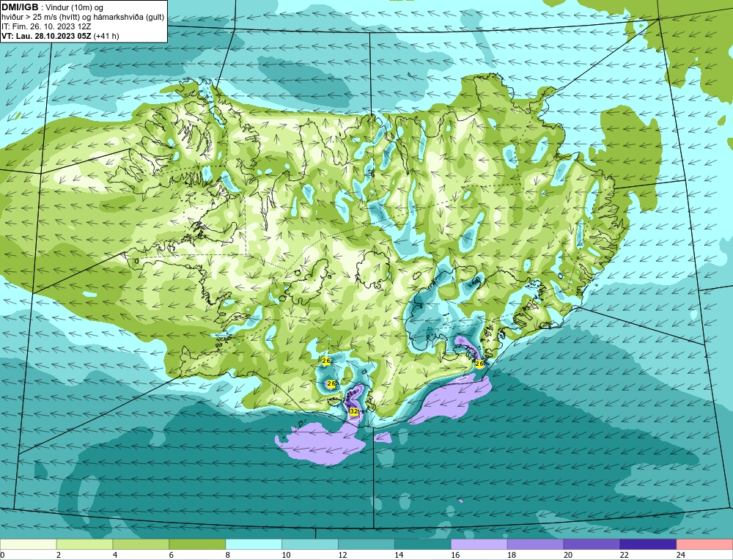
Task: Click the 26 gust marker on the southeast coast
Action: tap(479, 364)
